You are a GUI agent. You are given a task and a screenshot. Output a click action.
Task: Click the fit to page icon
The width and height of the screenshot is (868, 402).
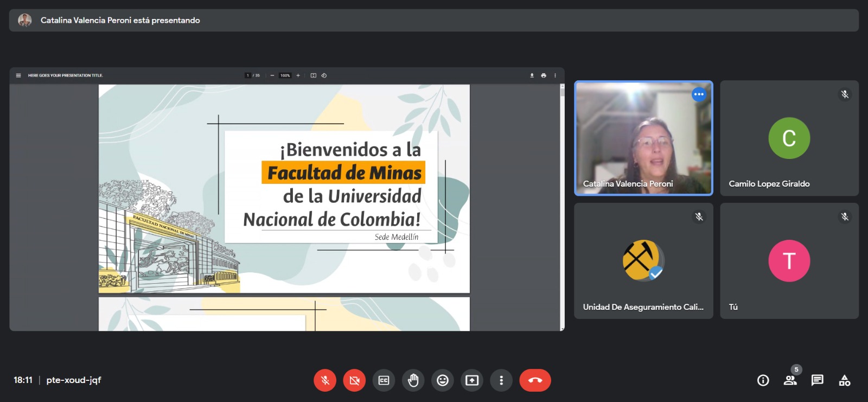[313, 75]
